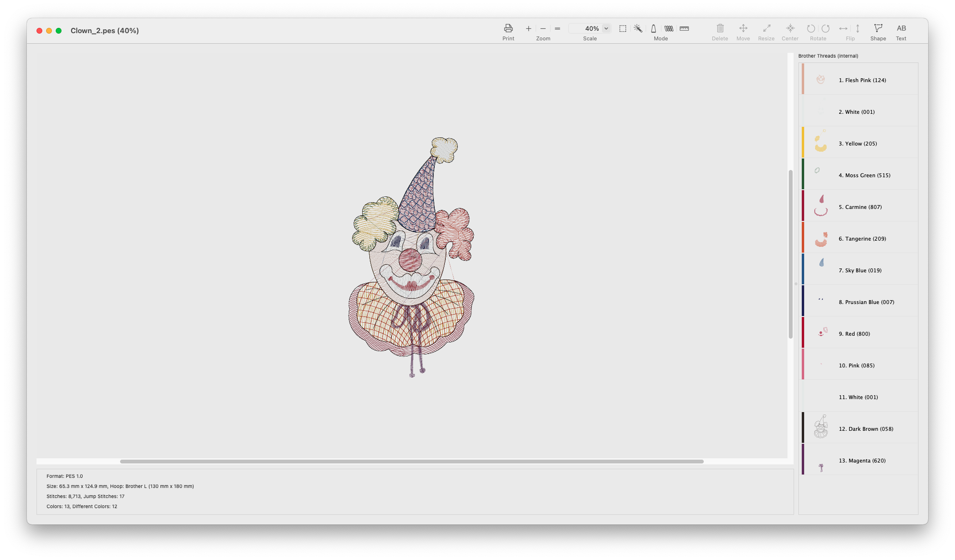Screen dimensions: 955x560
Task: Open the Shape tool
Action: [878, 29]
